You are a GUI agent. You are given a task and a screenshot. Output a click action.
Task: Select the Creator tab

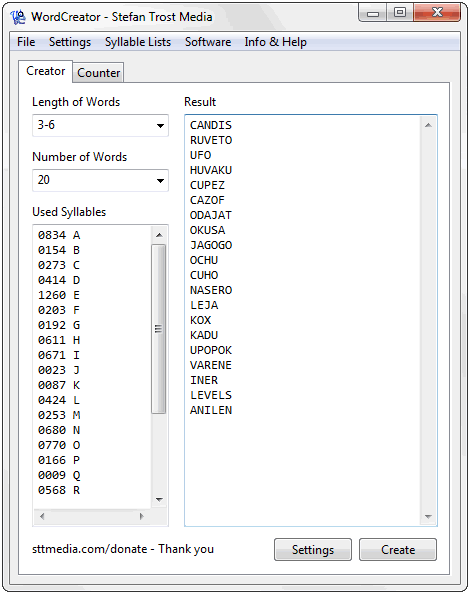coord(45,71)
